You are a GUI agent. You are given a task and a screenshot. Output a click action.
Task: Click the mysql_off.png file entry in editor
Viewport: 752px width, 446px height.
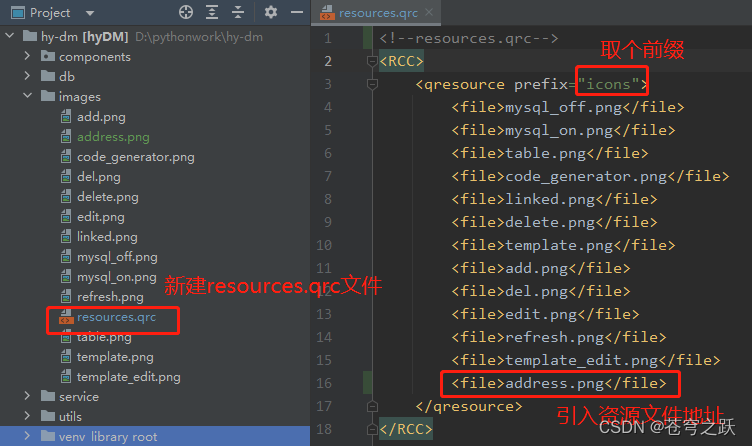[x=568, y=107]
